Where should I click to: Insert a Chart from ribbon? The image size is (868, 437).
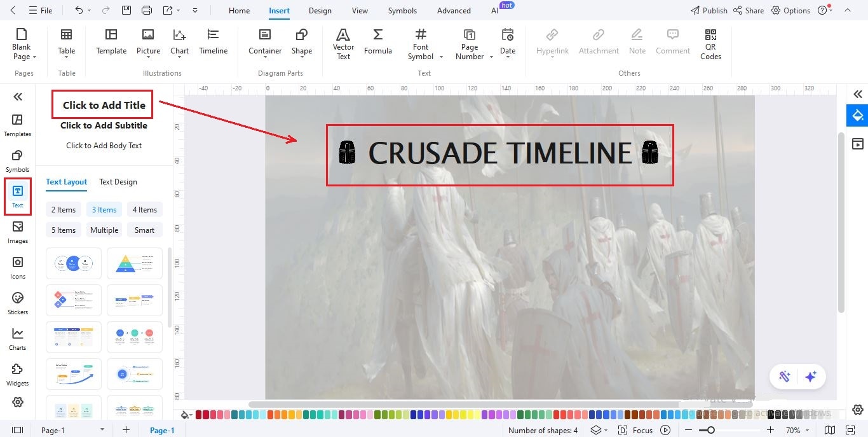pos(179,42)
